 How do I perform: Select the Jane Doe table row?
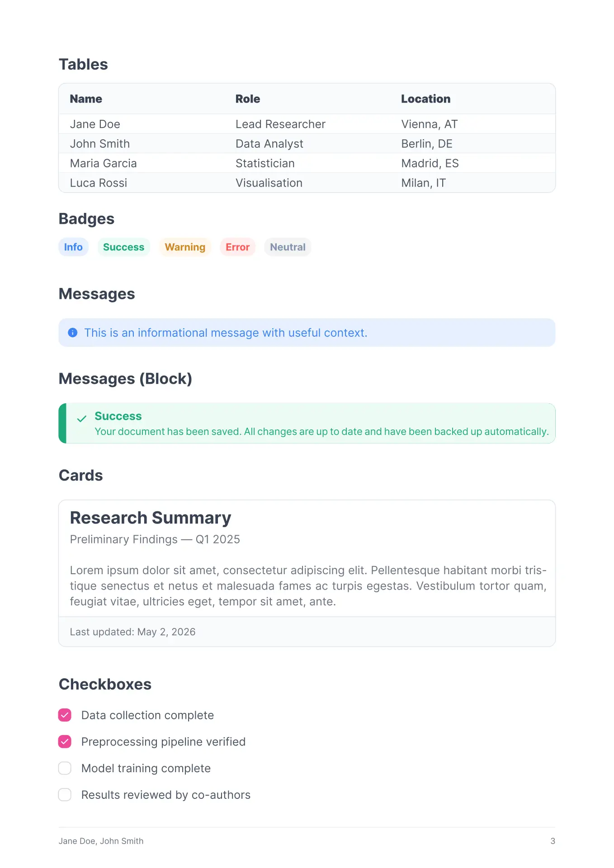click(x=307, y=124)
